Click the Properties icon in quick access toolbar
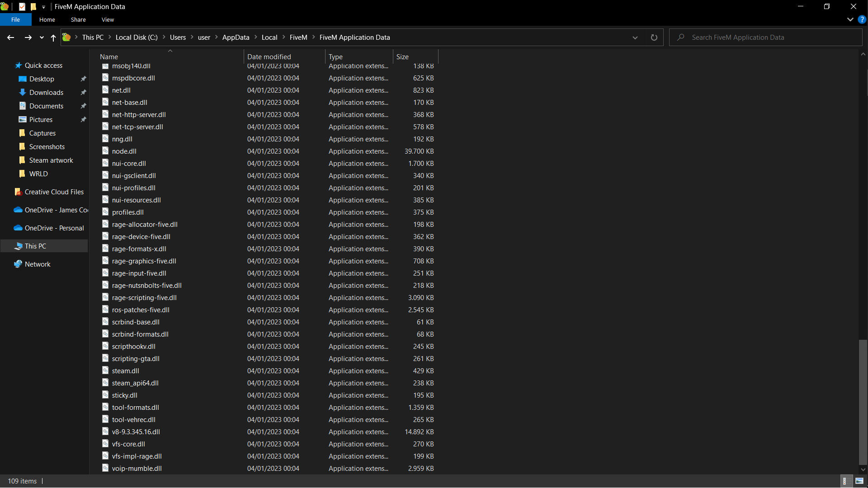The image size is (868, 488). coord(22,7)
